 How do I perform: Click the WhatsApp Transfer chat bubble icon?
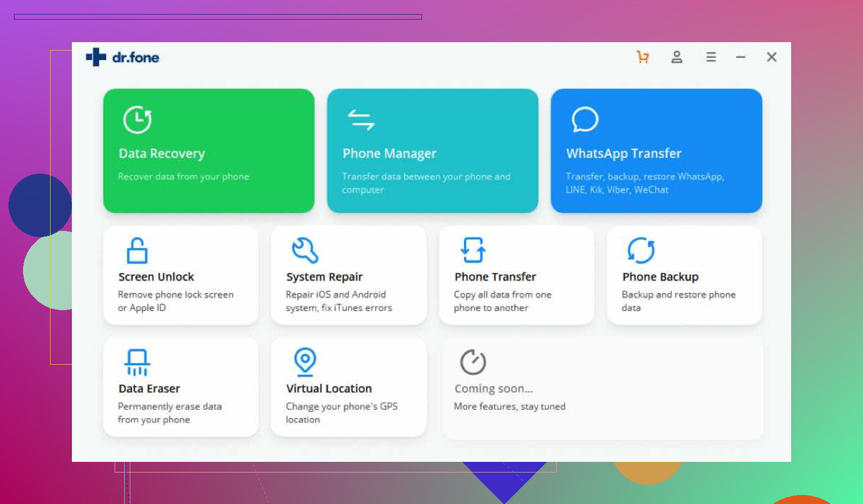pos(585,119)
